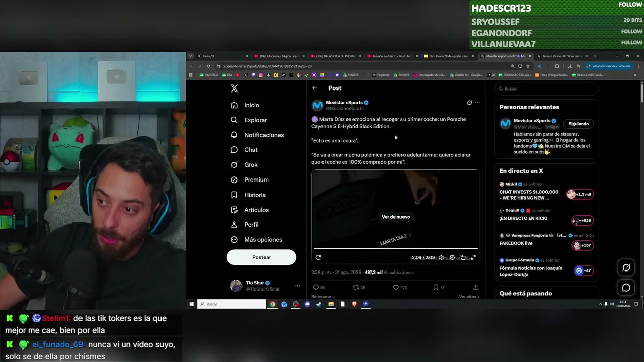Mute the video with the speaker icon
The height and width of the screenshot is (362, 644).
tap(441, 258)
